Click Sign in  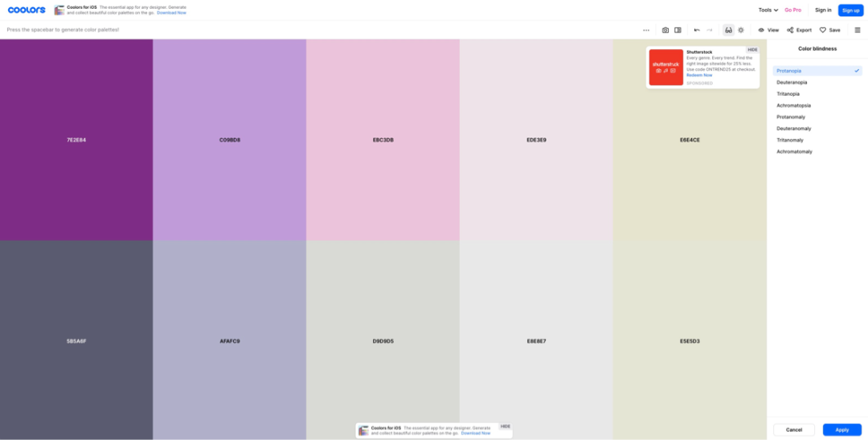tap(823, 10)
